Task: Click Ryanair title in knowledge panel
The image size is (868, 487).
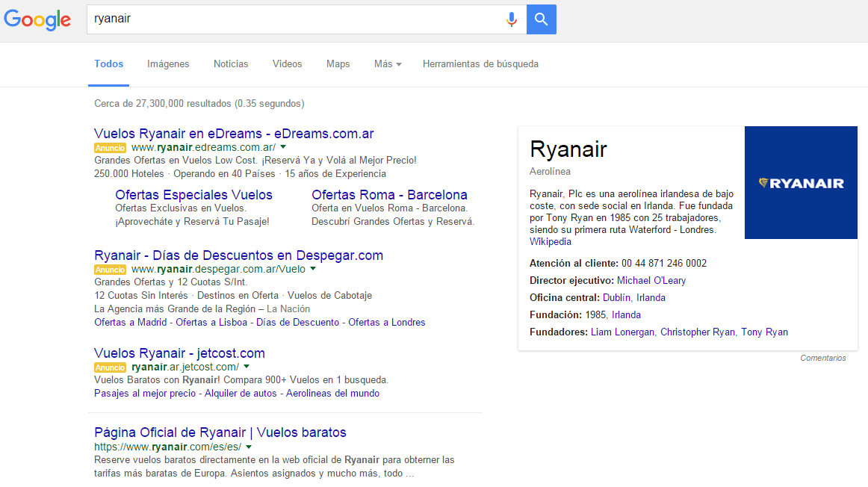Action: (x=568, y=149)
